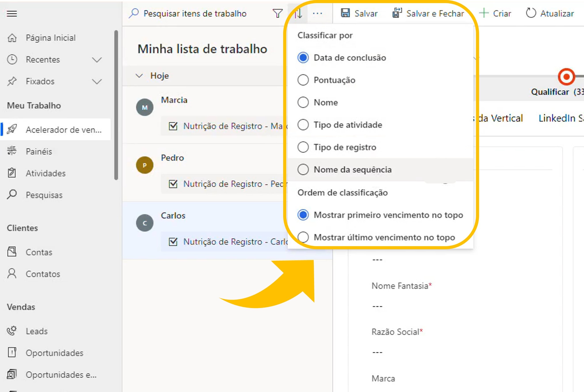Expand the Fixados section
Screen dimensions: 584x392
(x=97, y=82)
